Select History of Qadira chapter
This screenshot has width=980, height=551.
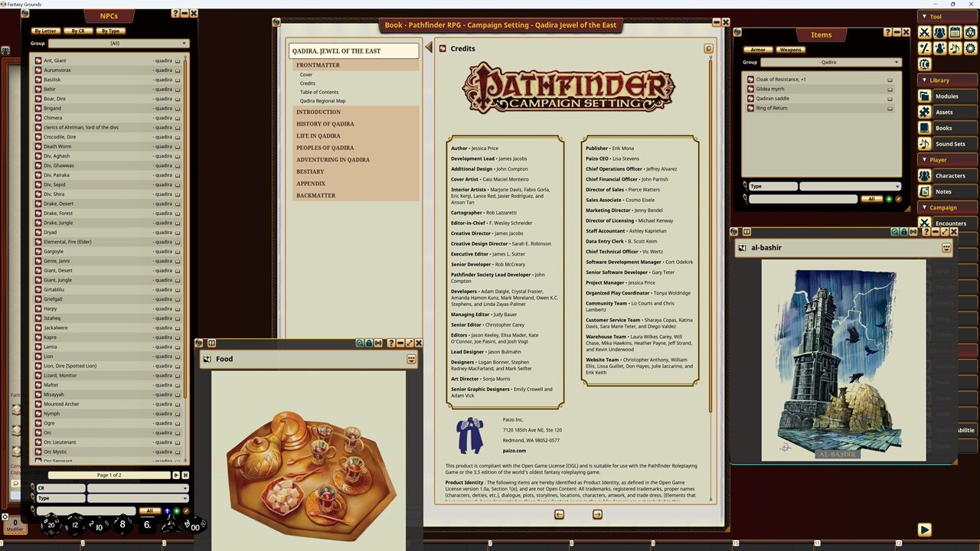325,124
